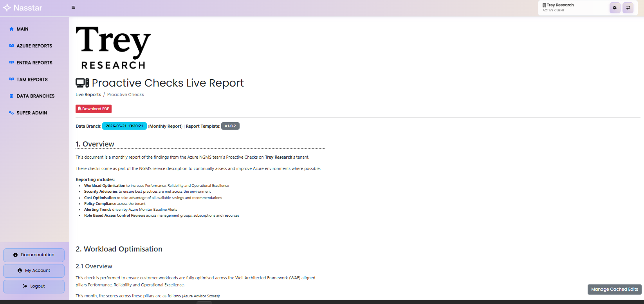Click the book icon beside ENTRA REPORTS
This screenshot has width=644, height=304.
[11, 63]
